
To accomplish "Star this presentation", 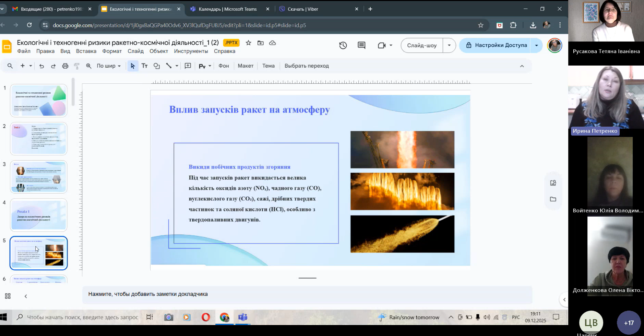I will [x=249, y=43].
